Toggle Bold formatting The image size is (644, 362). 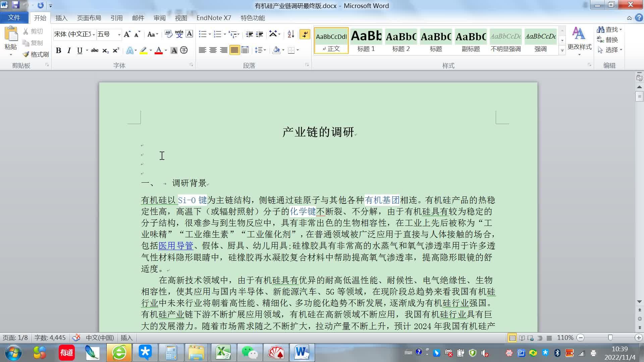[x=58, y=50]
